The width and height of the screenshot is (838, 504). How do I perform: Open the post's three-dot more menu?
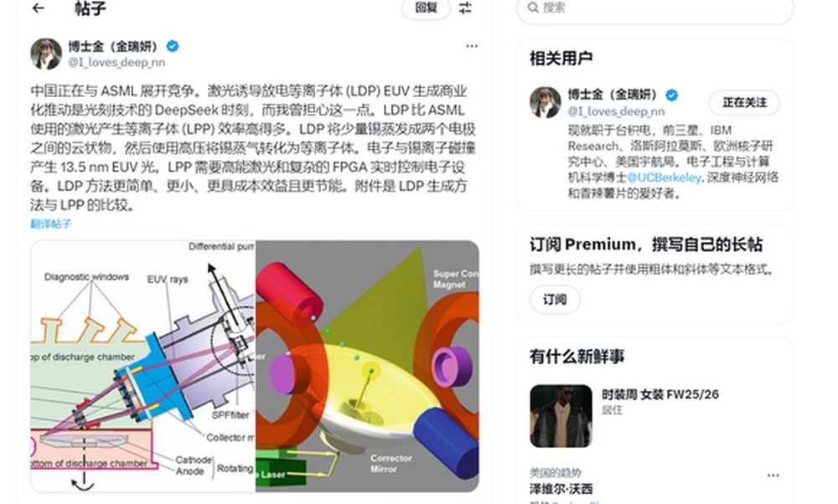471,46
